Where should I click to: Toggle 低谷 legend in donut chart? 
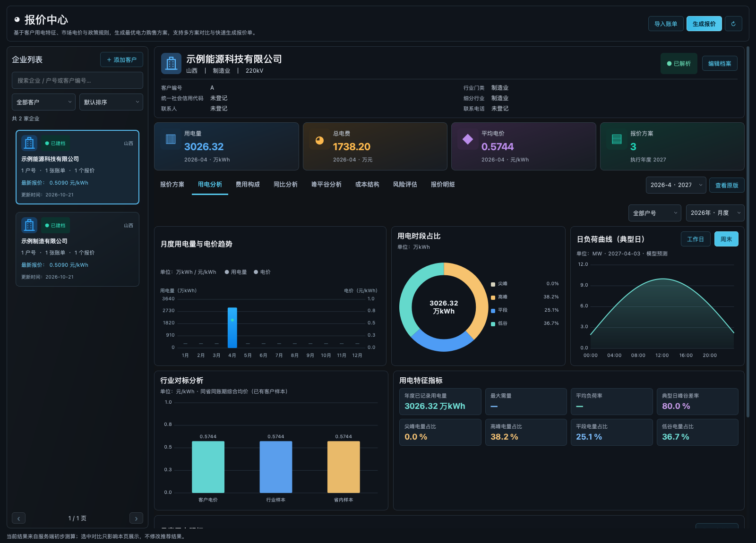tap(499, 323)
